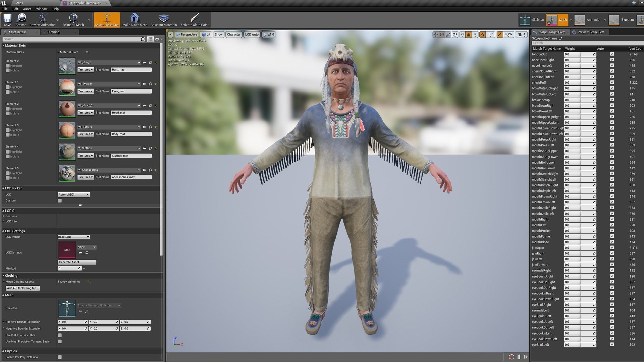Image resolution: width=644 pixels, height=362 pixels.
Task: Click the Activate Cloth Paint icon
Action: click(195, 20)
